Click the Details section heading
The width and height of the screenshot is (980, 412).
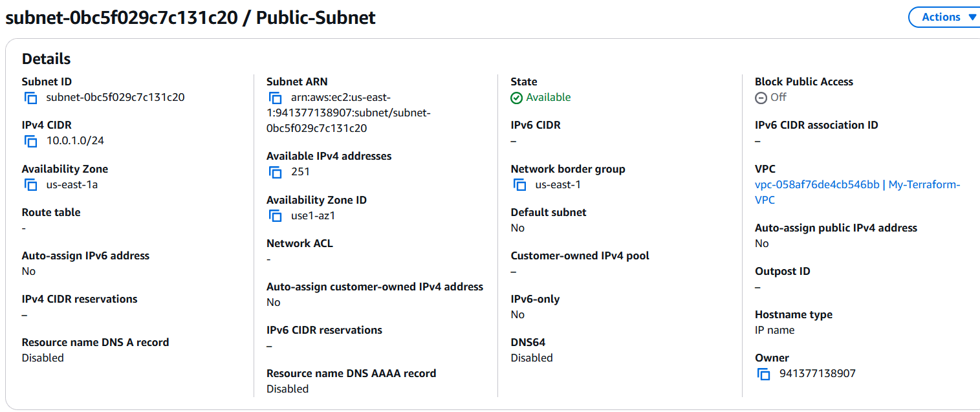(x=46, y=58)
